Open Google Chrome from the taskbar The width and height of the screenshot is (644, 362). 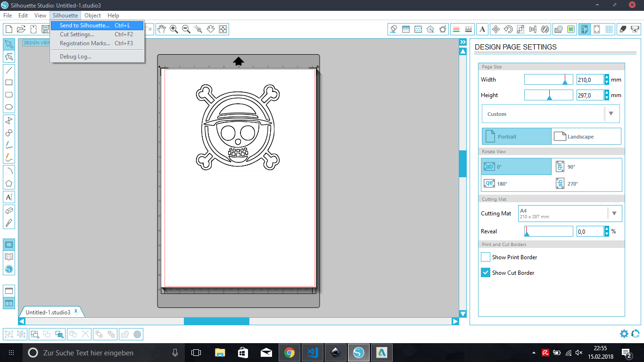click(x=289, y=353)
